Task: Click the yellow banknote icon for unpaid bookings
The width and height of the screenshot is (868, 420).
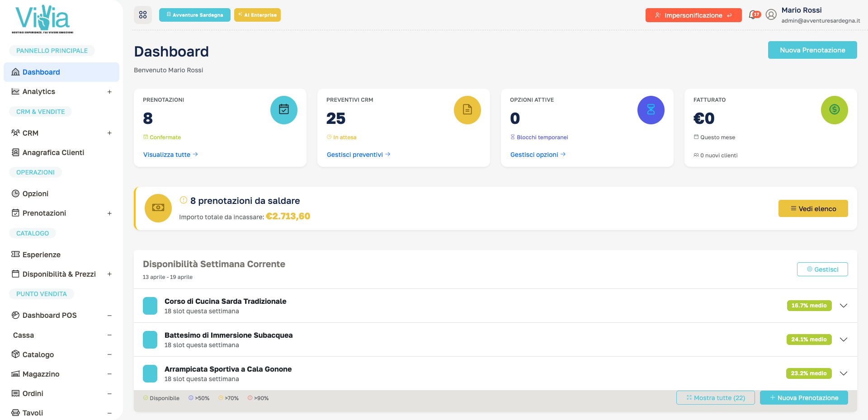Action: click(x=158, y=208)
